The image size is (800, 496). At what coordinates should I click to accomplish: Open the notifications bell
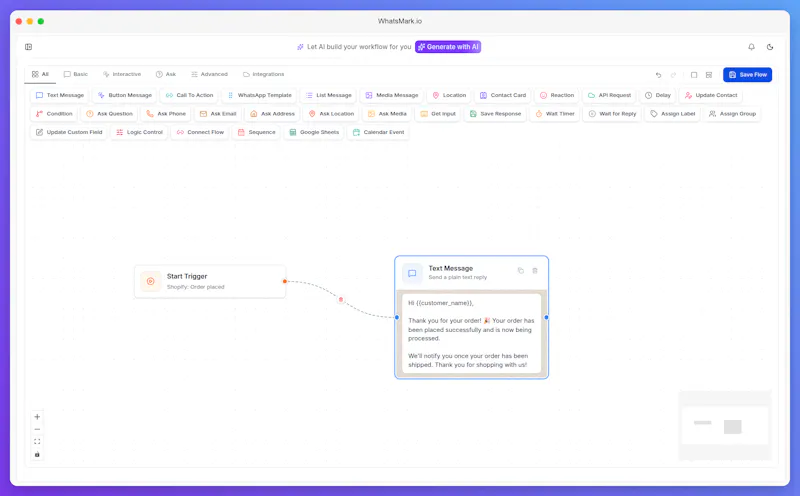coord(752,47)
